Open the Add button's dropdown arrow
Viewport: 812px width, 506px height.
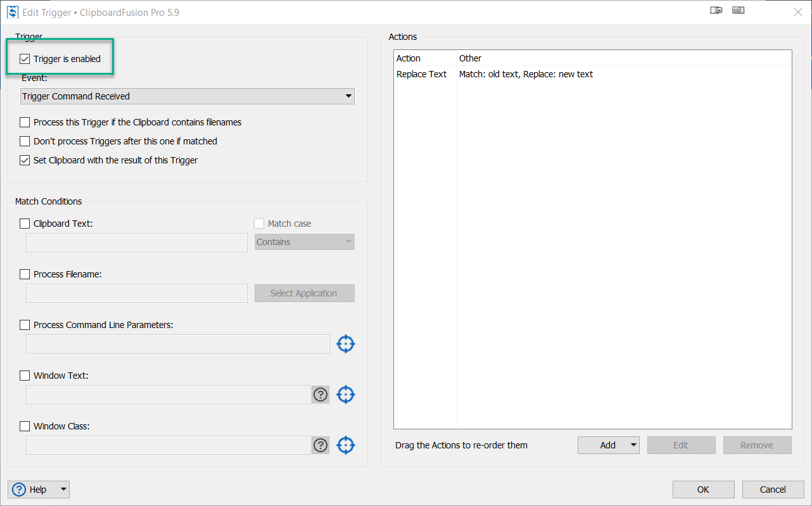(634, 445)
